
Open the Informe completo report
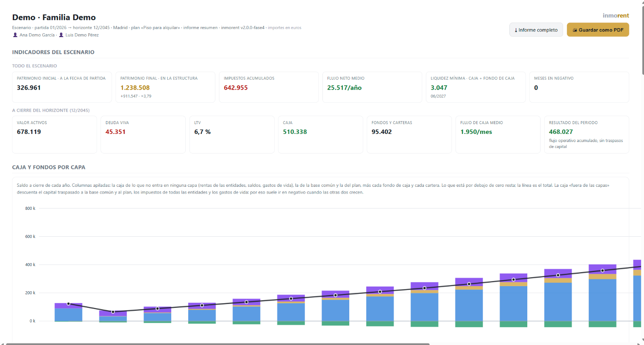pos(536,30)
